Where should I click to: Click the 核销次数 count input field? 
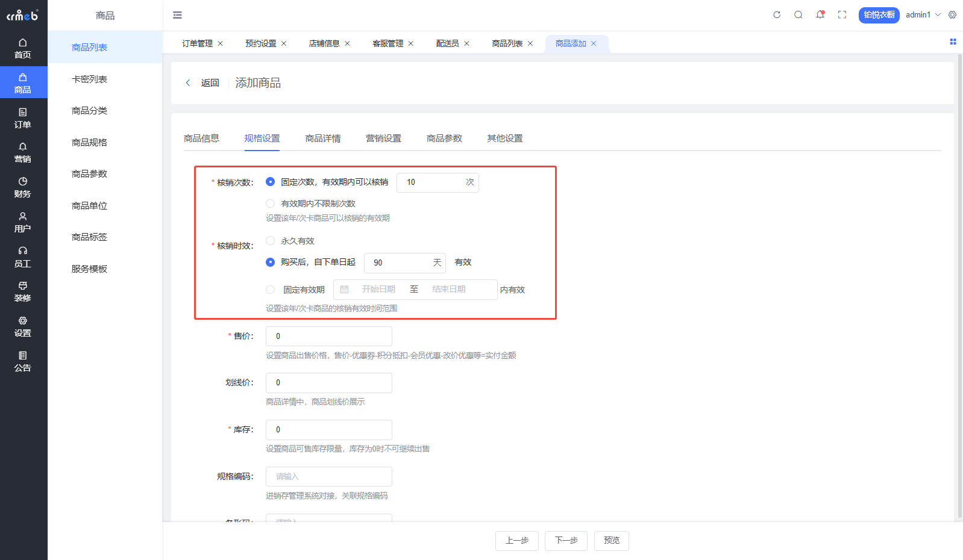tap(438, 182)
